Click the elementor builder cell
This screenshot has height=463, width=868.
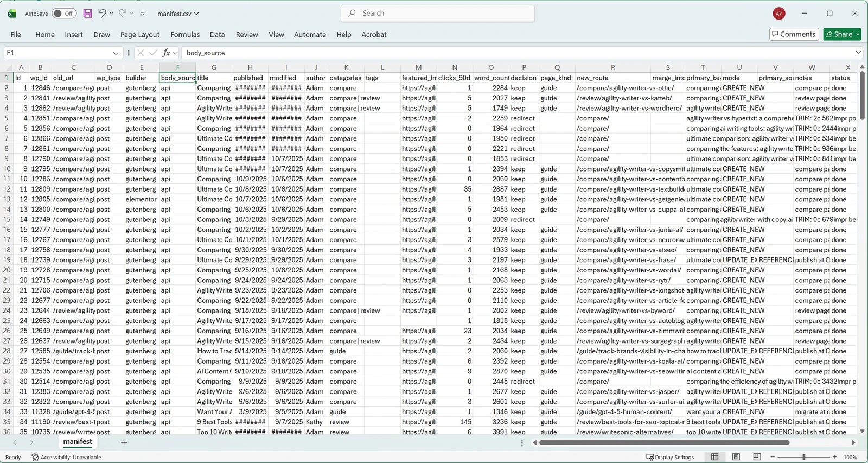coord(142,199)
